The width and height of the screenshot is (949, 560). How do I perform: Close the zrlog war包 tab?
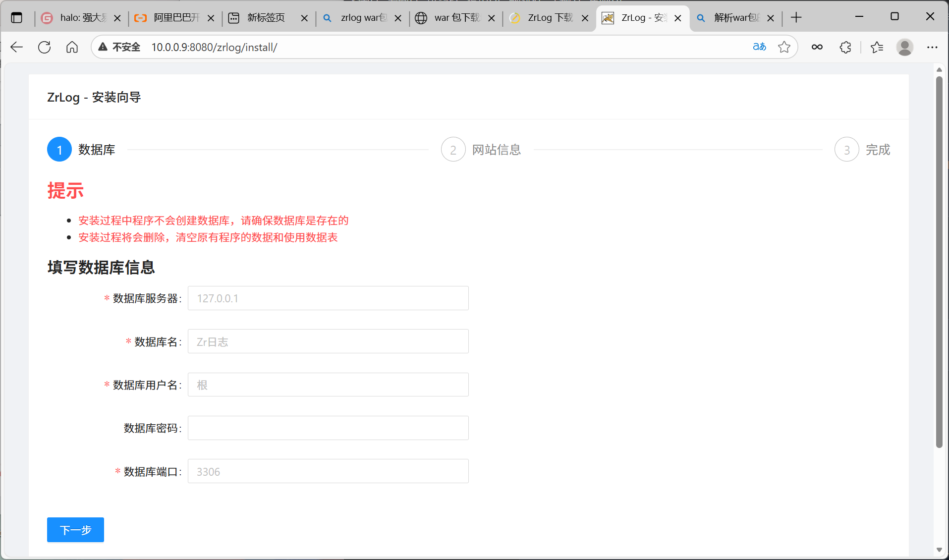pyautogui.click(x=398, y=18)
